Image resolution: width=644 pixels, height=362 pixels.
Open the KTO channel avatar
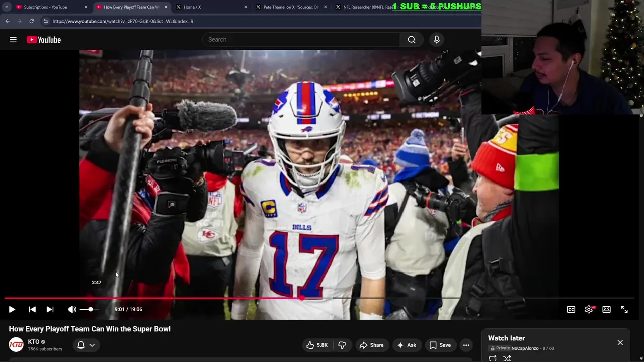point(16,345)
